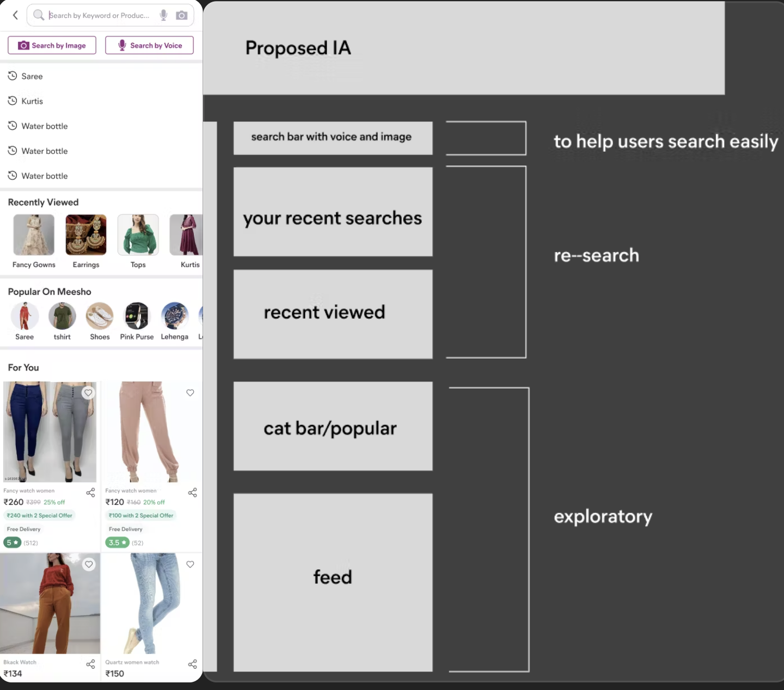Click the Search by Voice button
Image resolution: width=784 pixels, height=690 pixels.
(149, 45)
